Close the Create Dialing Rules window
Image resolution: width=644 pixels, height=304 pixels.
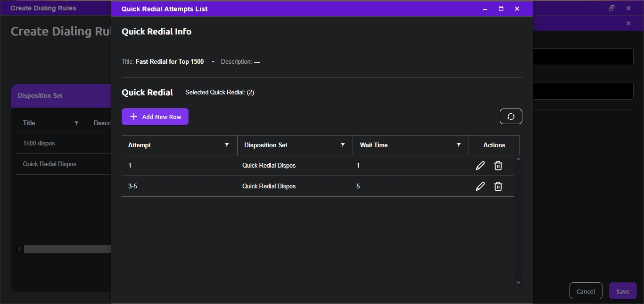[x=628, y=8]
